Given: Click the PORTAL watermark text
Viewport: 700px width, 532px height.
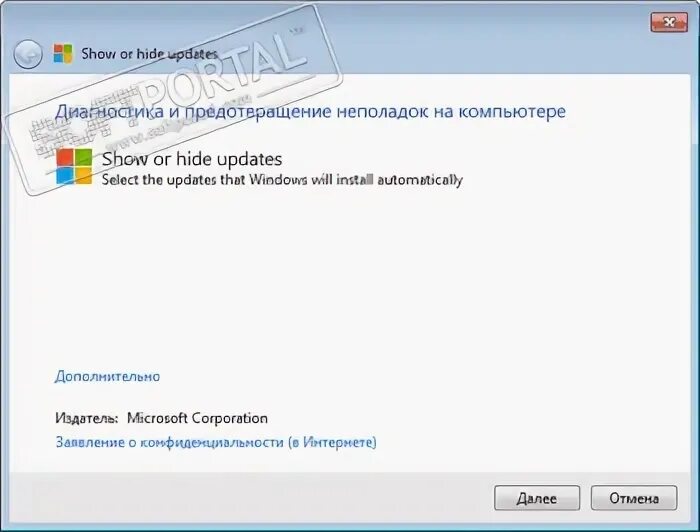Looking at the screenshot, I should (223, 71).
